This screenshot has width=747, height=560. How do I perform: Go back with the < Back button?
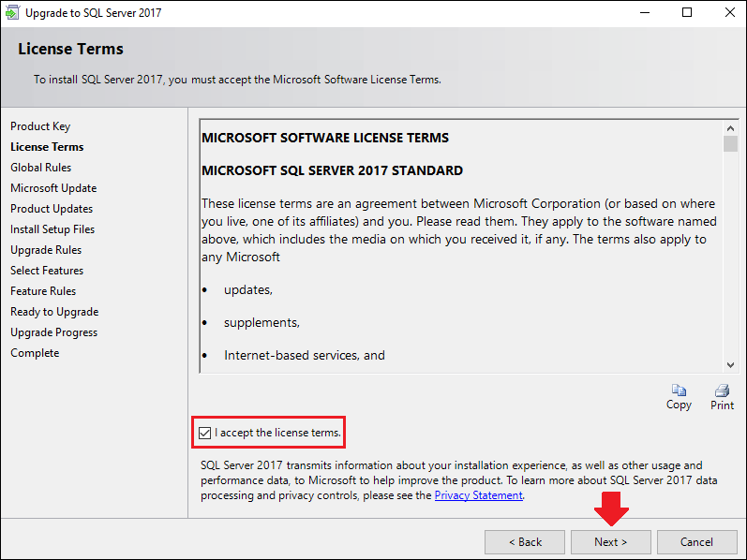[525, 542]
